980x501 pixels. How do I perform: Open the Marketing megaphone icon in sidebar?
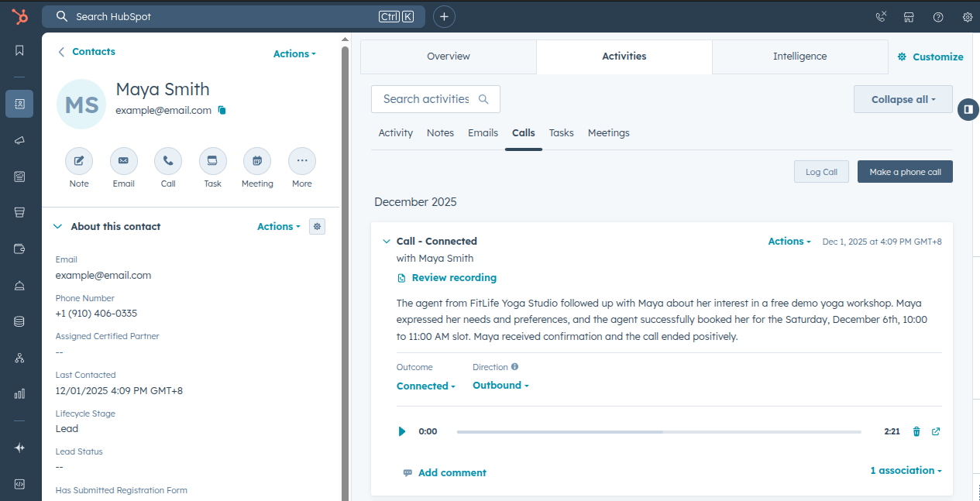point(19,140)
